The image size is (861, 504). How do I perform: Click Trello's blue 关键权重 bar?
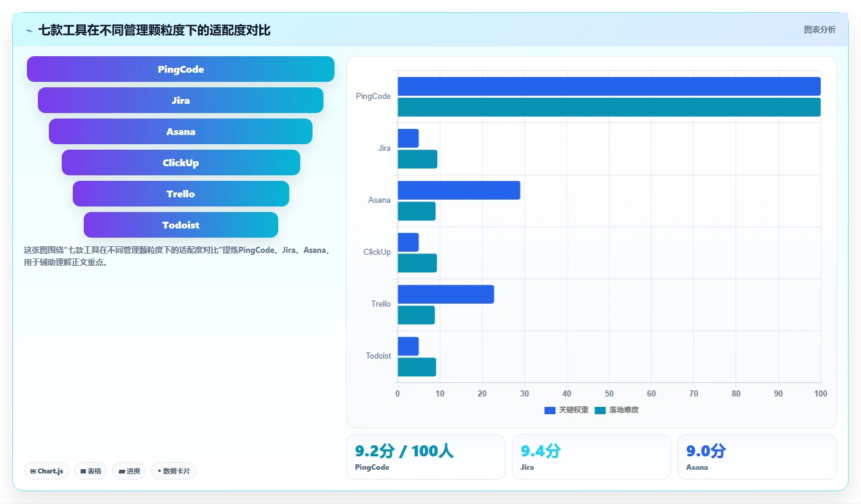tap(446, 294)
